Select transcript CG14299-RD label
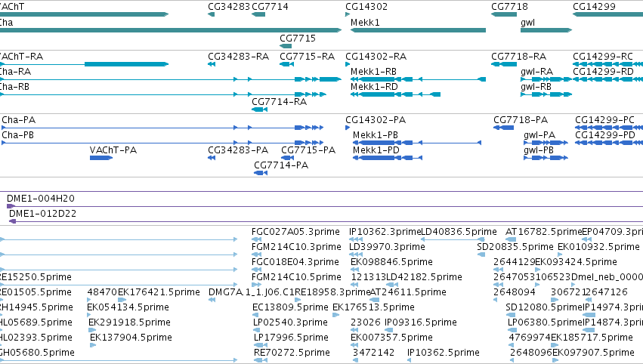This screenshot has width=643, height=364. click(603, 72)
